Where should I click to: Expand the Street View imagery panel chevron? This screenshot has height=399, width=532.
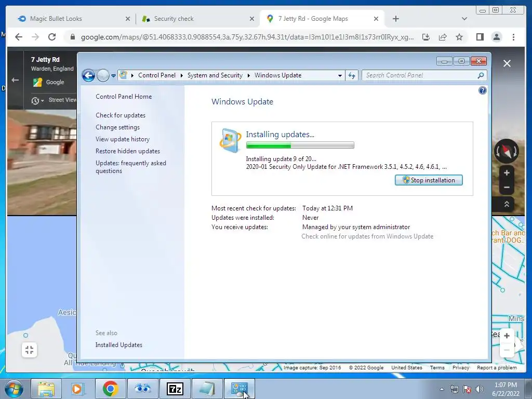pos(507,204)
